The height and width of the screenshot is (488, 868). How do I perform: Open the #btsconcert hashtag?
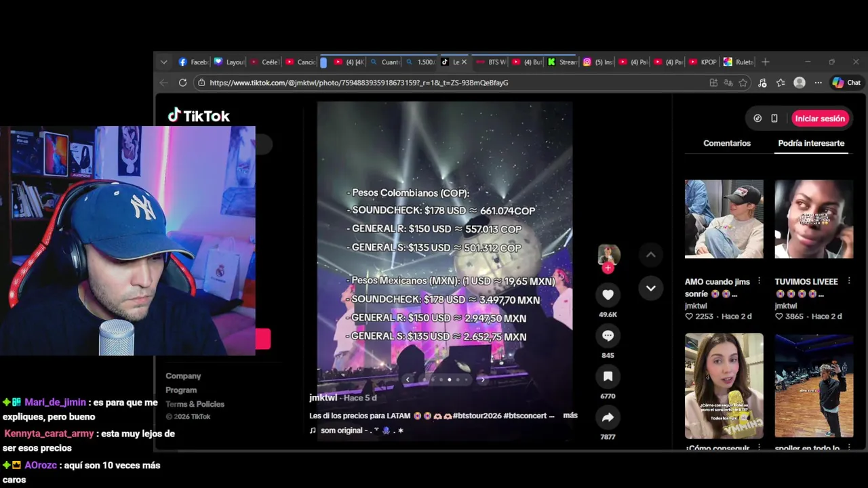[x=526, y=415]
